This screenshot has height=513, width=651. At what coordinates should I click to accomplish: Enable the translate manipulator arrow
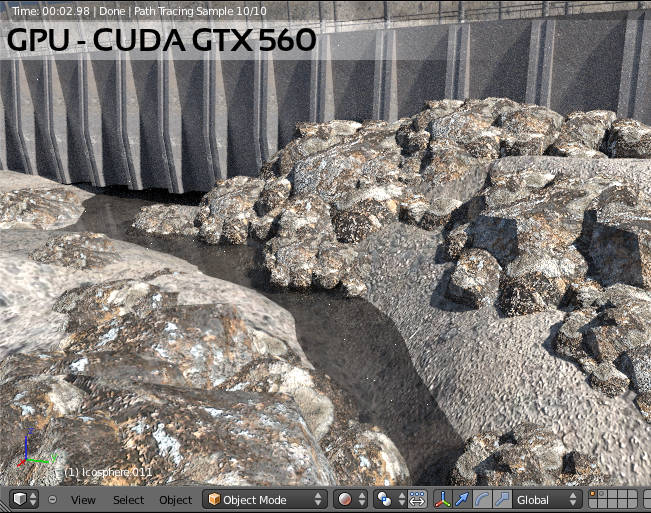point(462,499)
